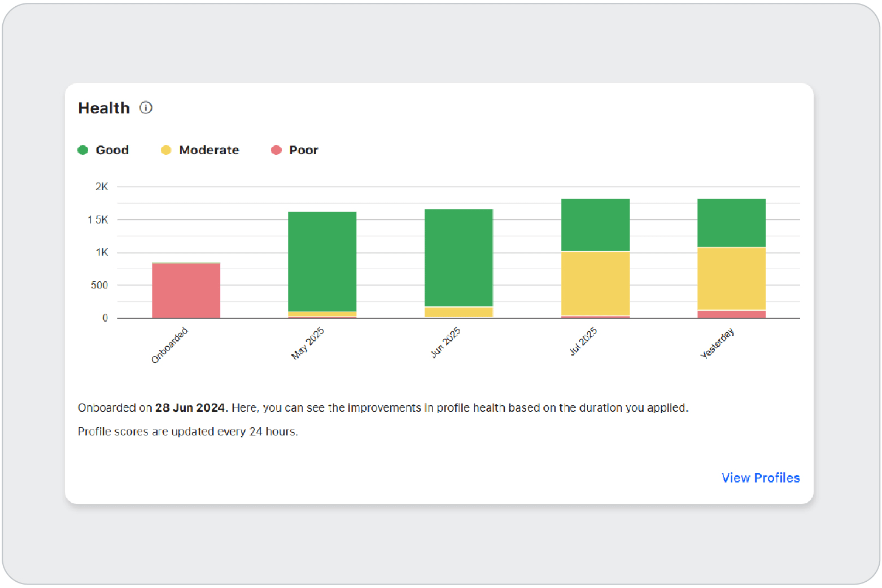The width and height of the screenshot is (882, 588).
Task: Select the red Onboarded bar
Action: (x=186, y=291)
